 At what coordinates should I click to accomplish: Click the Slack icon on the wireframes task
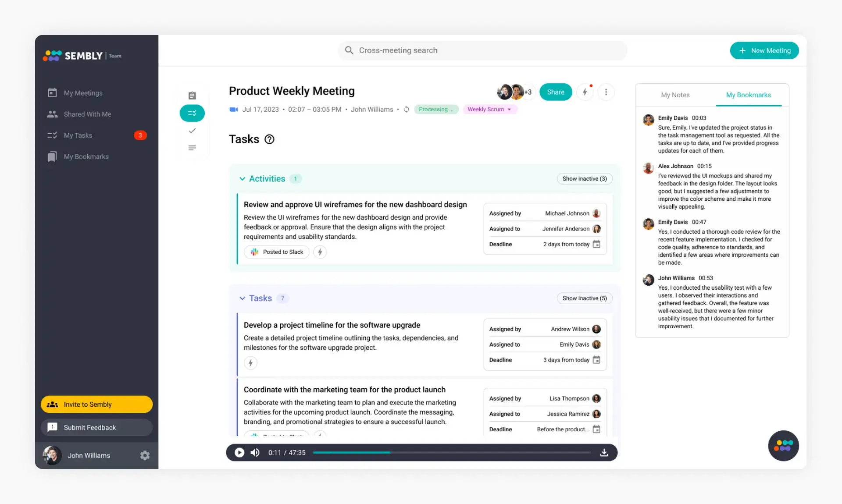(254, 252)
